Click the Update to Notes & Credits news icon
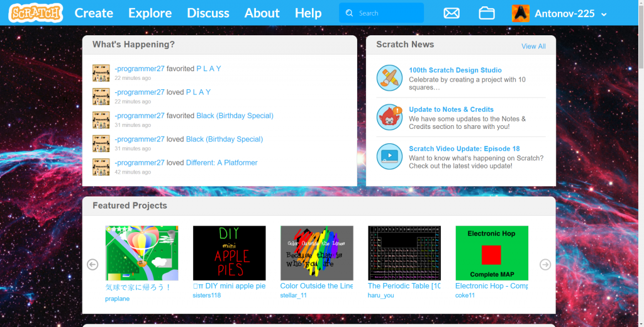Image resolution: width=644 pixels, height=327 pixels. click(x=389, y=117)
